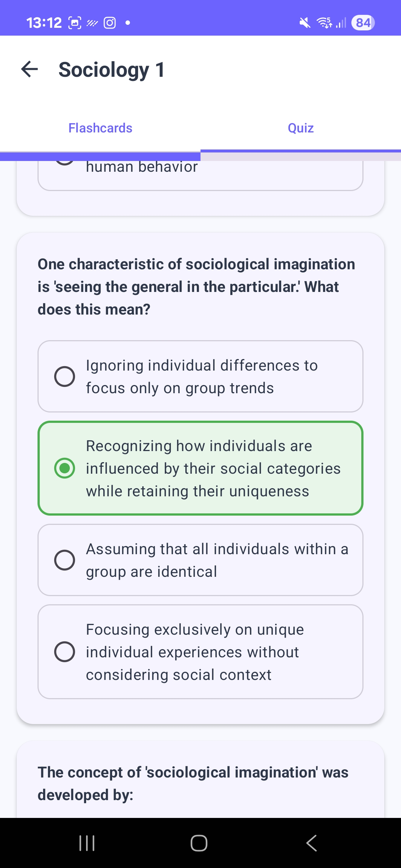Viewport: 401px width, 868px height.
Task: Tap the 'sociological imagination was developed by' question
Action: pos(193,783)
